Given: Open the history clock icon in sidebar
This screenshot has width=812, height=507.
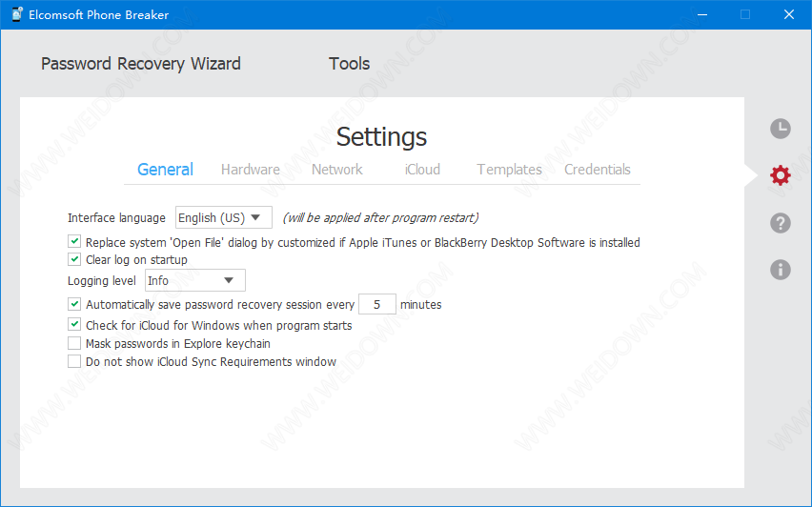Looking at the screenshot, I should [780, 129].
